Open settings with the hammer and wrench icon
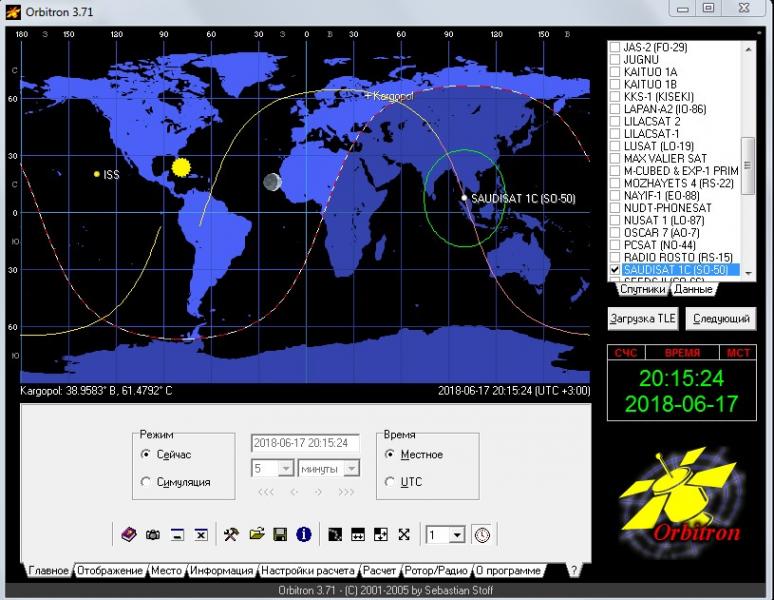Viewport: 774px width, 600px height. click(231, 535)
